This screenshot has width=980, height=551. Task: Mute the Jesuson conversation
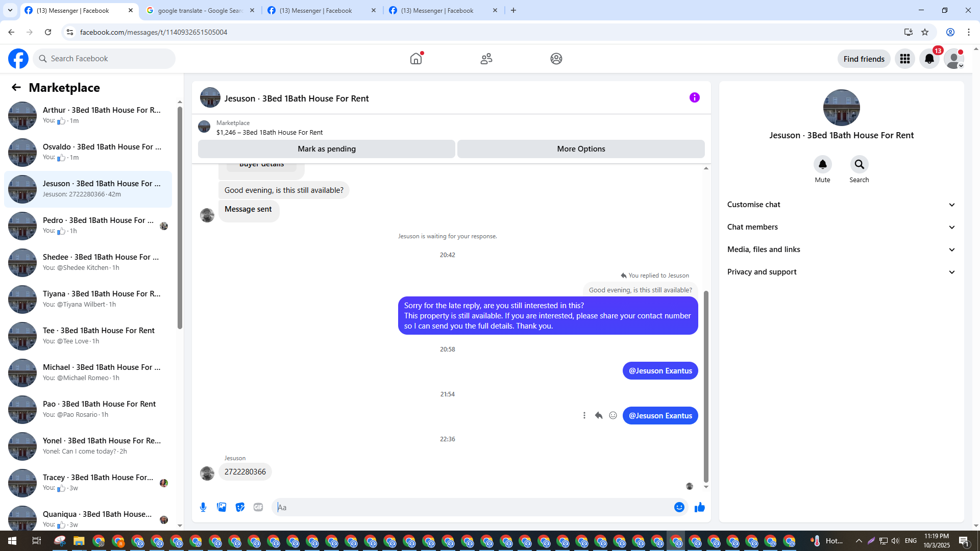[823, 164]
